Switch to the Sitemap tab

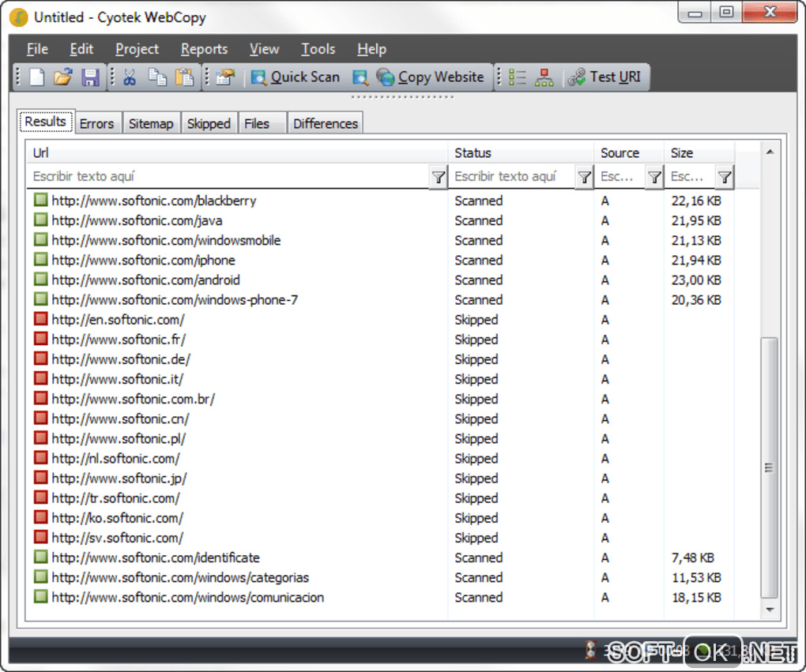coord(151,123)
